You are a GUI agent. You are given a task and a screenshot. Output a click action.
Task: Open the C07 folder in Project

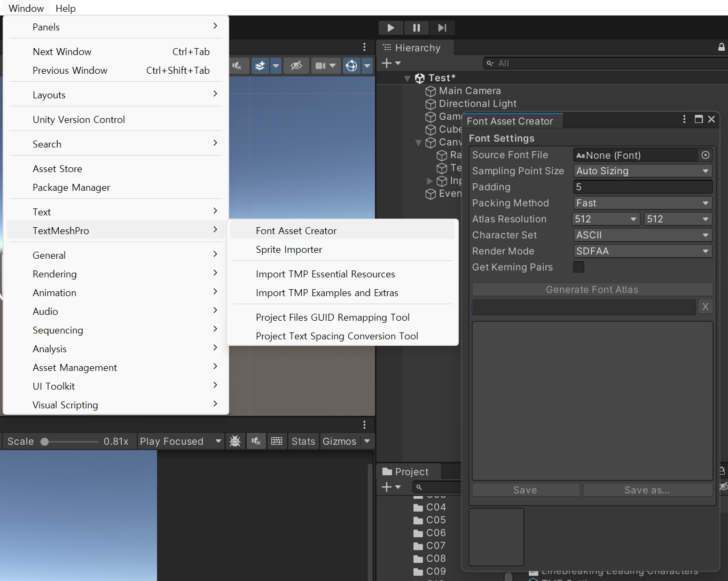click(430, 546)
